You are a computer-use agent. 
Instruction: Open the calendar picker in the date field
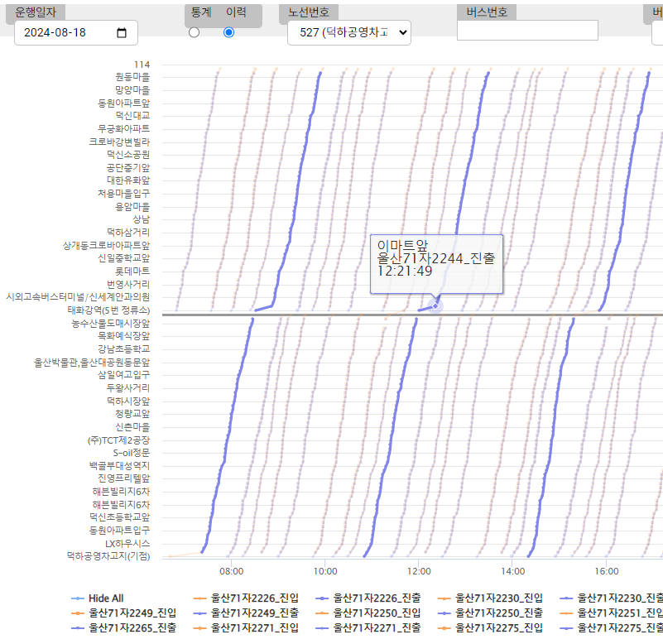point(122,33)
